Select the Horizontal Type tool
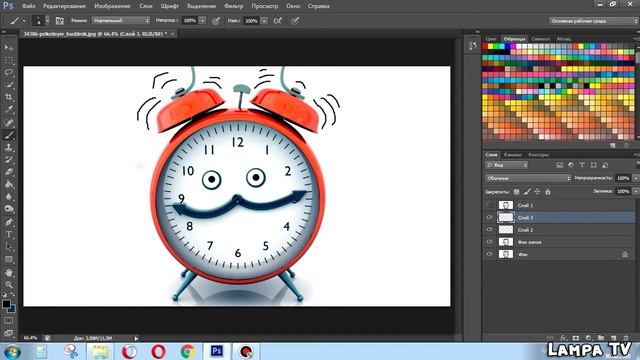640x360 pixels. pyautogui.click(x=9, y=234)
